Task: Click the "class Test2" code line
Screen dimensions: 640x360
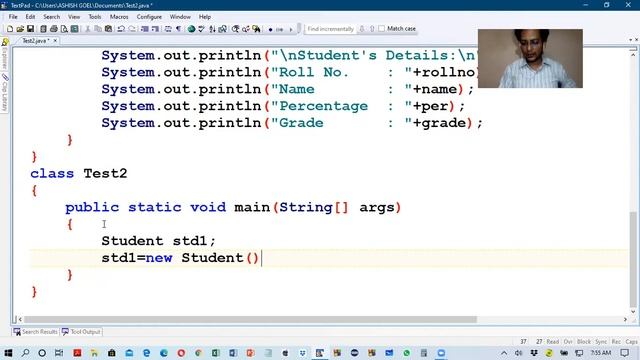Action: click(x=79, y=173)
